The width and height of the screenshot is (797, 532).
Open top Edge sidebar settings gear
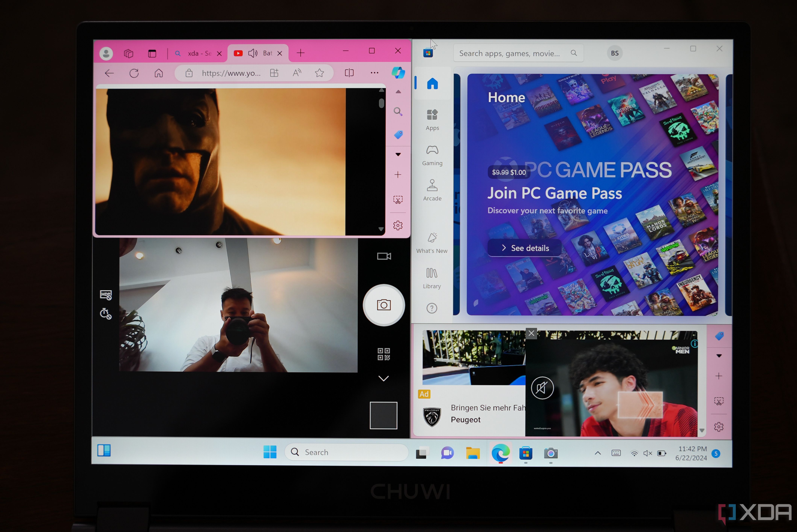398,225
